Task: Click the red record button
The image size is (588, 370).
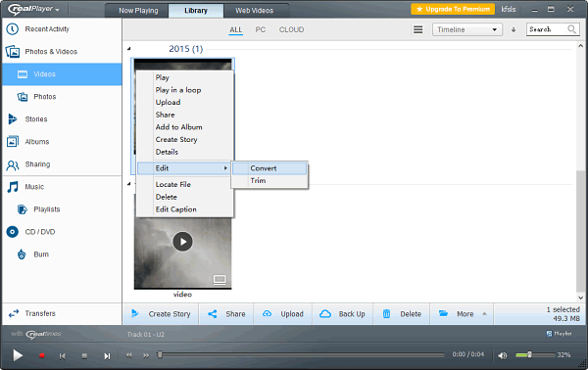Action: [x=41, y=355]
